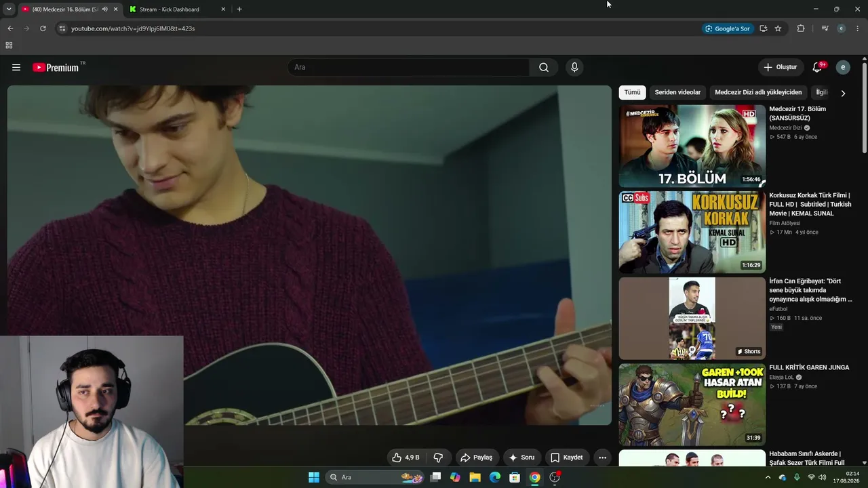This screenshot has width=868, height=488.
Task: Open the Chrome three-dot menu
Action: tap(858, 28)
